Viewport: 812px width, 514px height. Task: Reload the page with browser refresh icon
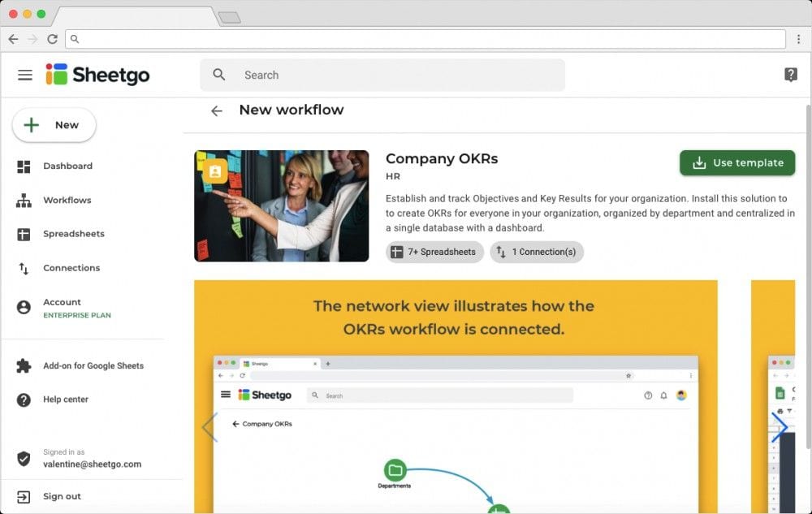click(52, 39)
